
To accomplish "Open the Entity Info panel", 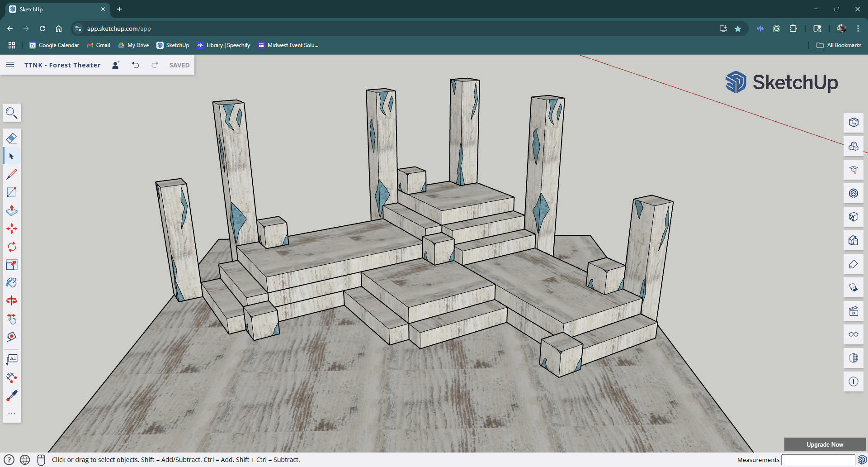I will [854, 123].
